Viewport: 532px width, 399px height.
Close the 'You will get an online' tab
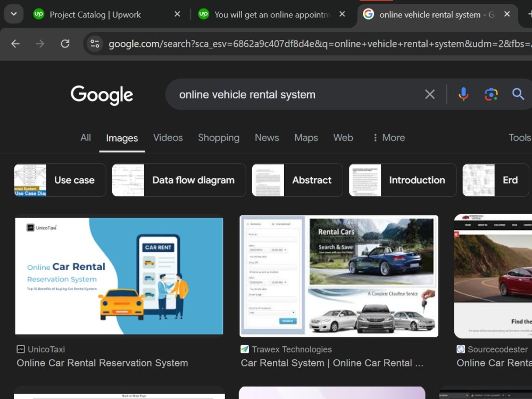tap(342, 14)
